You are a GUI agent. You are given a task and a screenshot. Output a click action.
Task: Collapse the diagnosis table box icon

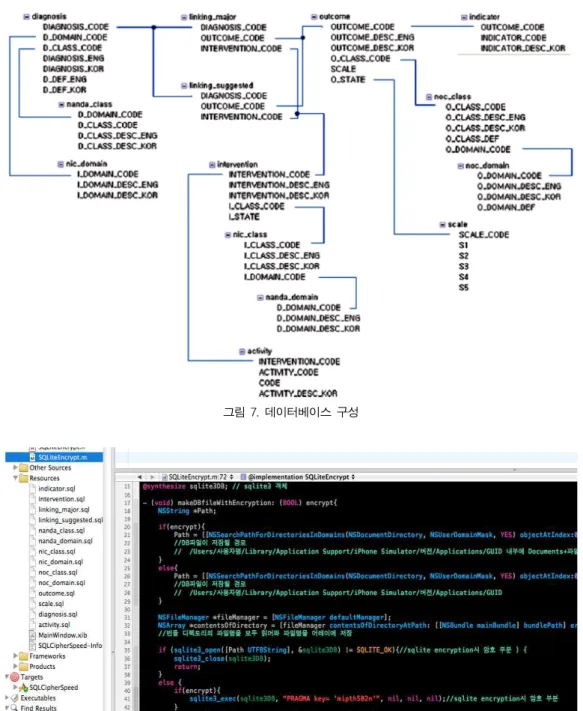coord(26,17)
